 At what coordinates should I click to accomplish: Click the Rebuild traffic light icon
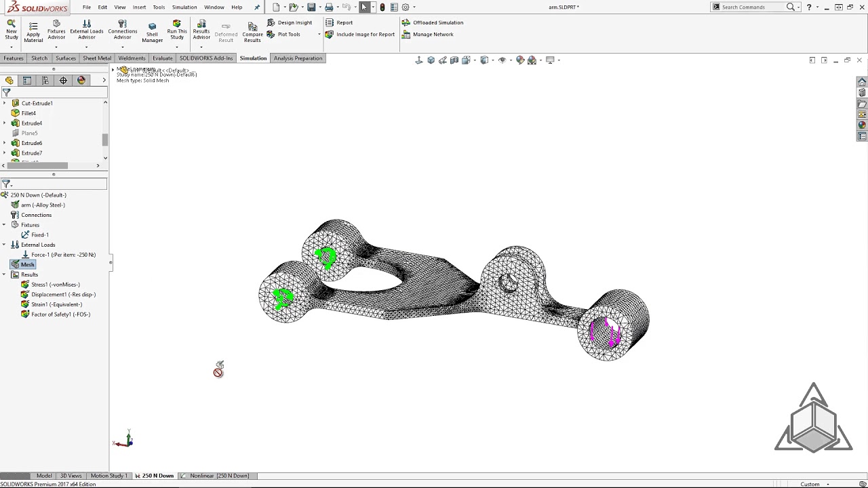coord(382,7)
